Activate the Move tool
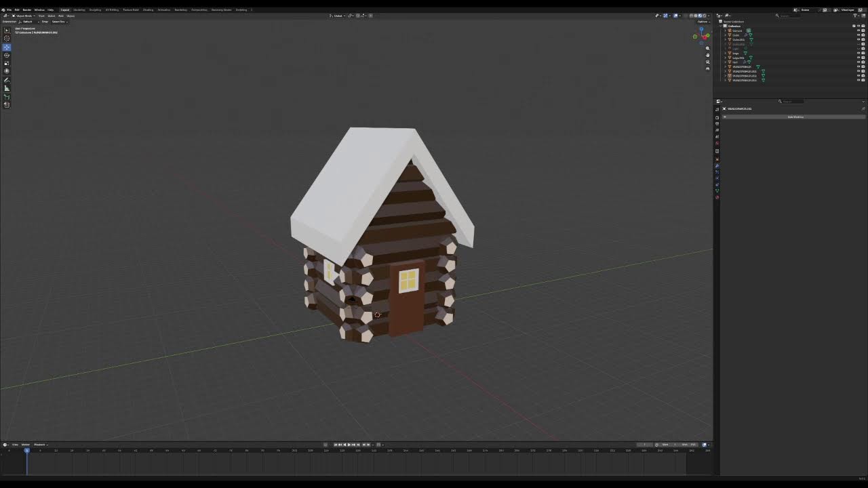Image resolution: width=868 pixels, height=488 pixels. (7, 47)
